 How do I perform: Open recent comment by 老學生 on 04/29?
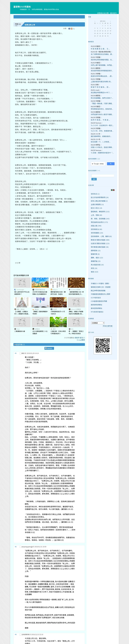[102, 147]
